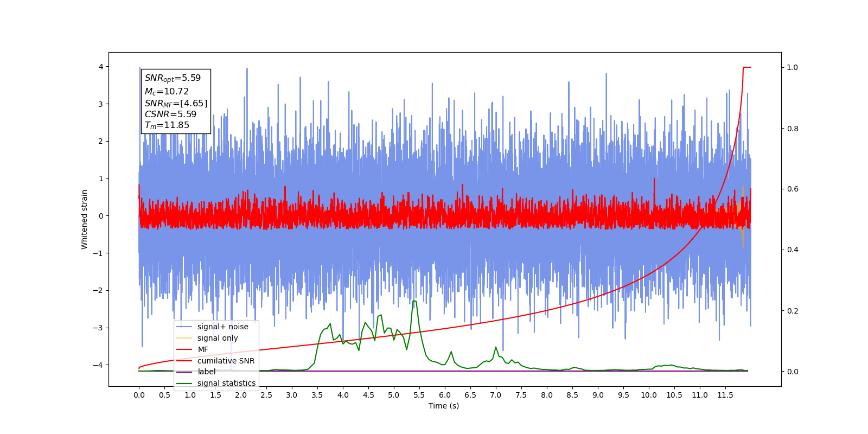
Task: Click the x-axis tick label 11.5
Action: point(725,395)
